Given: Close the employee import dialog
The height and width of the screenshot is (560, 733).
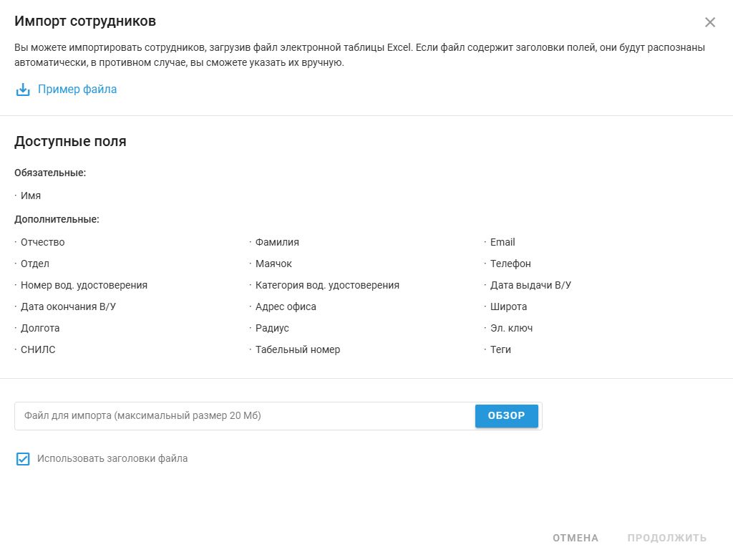Looking at the screenshot, I should pos(710,22).
